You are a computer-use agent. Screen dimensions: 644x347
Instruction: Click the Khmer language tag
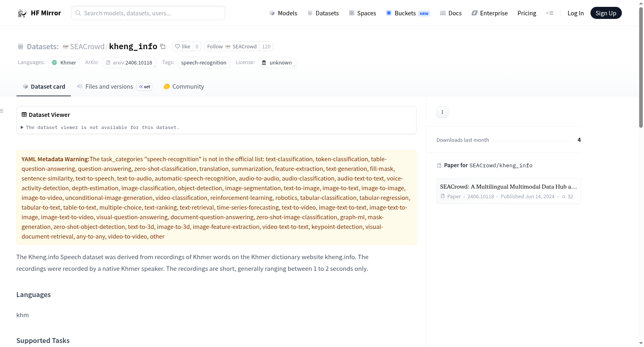(64, 62)
